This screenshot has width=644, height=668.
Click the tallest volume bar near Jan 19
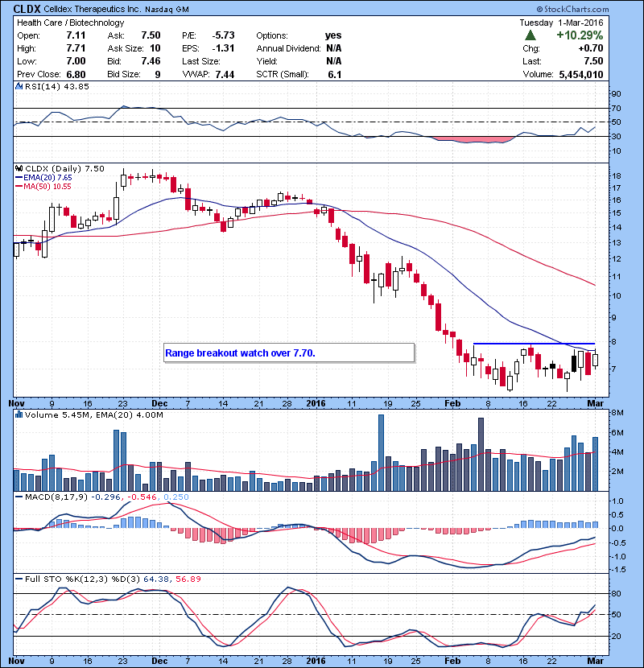(x=381, y=452)
